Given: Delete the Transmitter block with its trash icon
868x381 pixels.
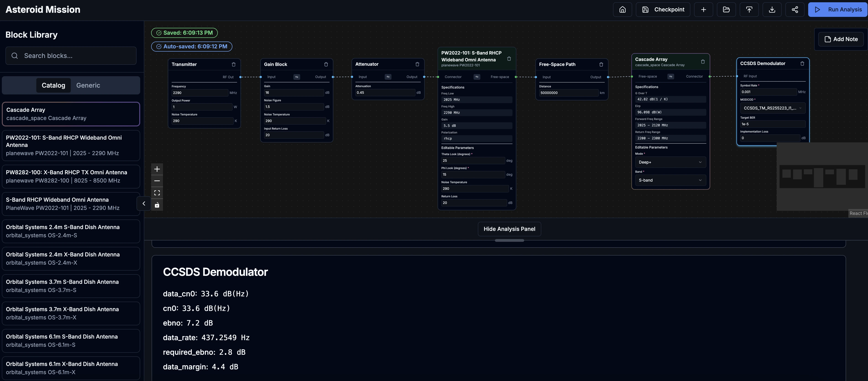Looking at the screenshot, I should [x=234, y=64].
